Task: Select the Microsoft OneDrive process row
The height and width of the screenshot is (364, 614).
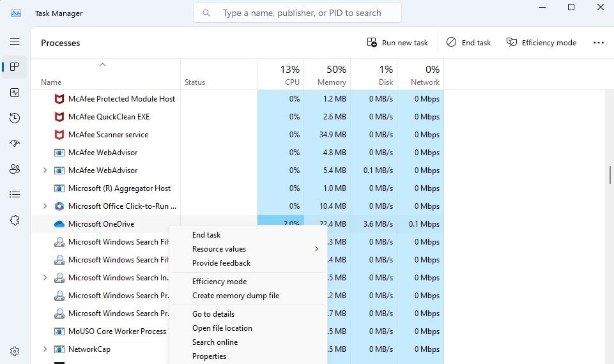Action: point(237,224)
